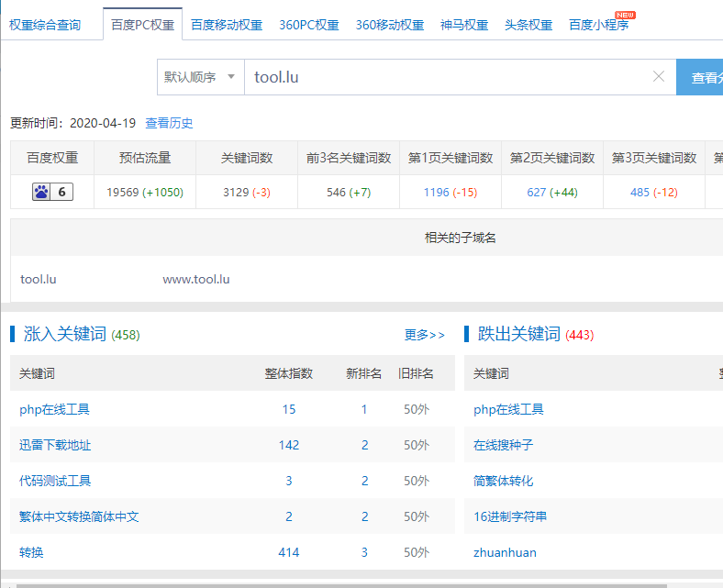Open the 神马权重 tab
The image size is (723, 588).
pyautogui.click(x=464, y=25)
